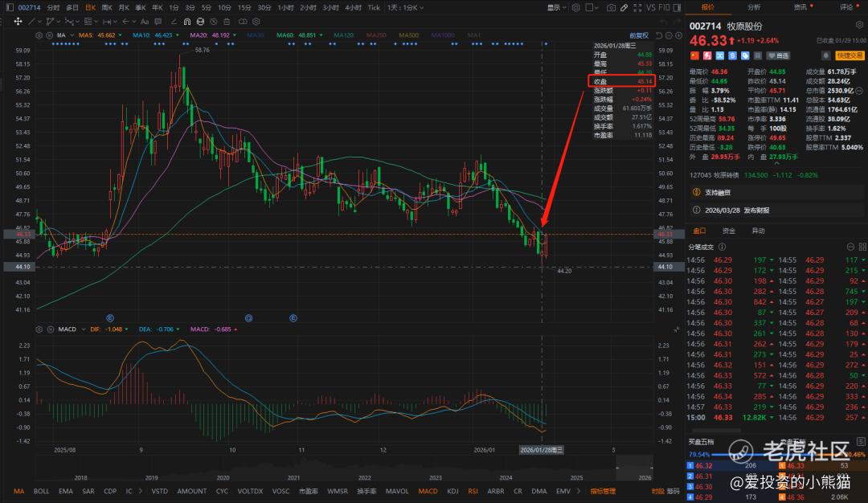
Task: Toggle the 前复权 price adjustment
Action: pyautogui.click(x=639, y=35)
